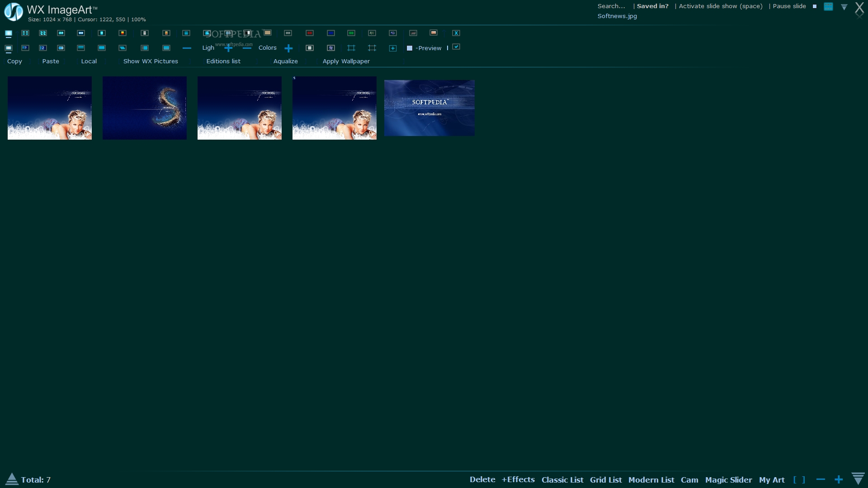Image resolution: width=868 pixels, height=488 pixels.
Task: Click the Saved in? link
Action: (x=653, y=6)
